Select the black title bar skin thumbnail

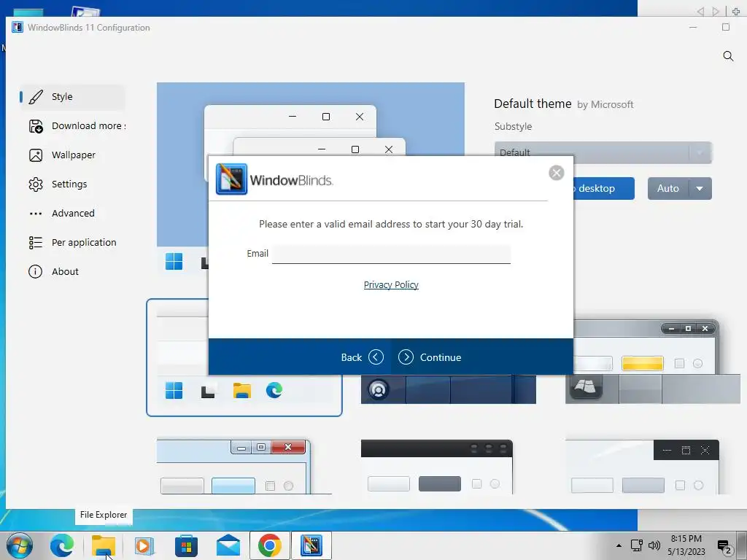coord(437,467)
